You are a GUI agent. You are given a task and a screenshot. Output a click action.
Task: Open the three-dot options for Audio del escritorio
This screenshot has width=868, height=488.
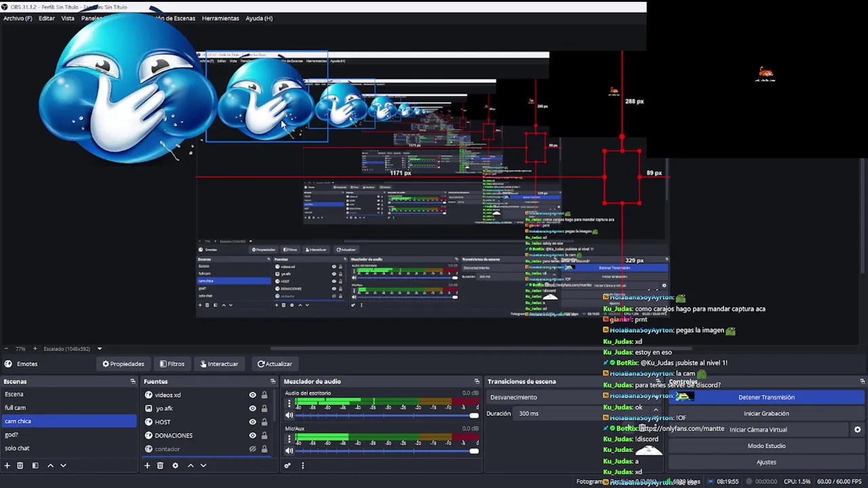tap(289, 403)
